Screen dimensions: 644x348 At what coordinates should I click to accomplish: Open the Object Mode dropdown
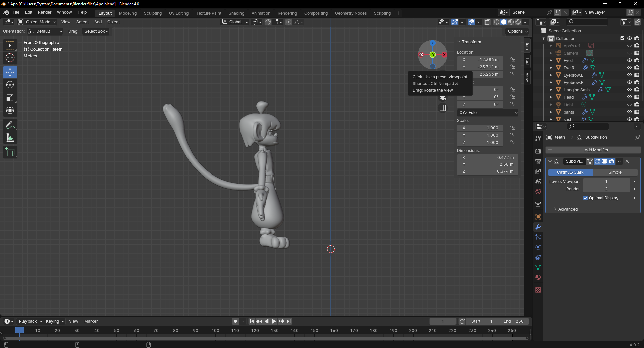[x=37, y=22]
